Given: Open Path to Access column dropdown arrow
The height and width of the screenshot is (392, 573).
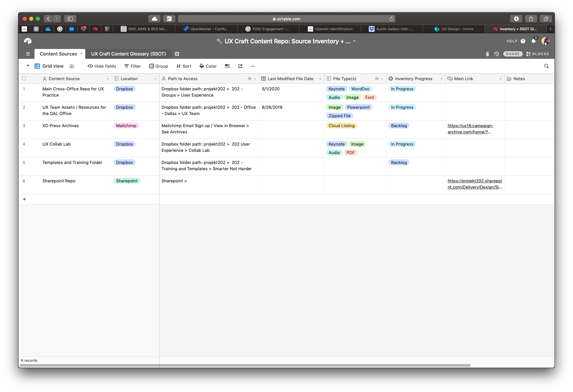Looking at the screenshot, I should 255,79.
